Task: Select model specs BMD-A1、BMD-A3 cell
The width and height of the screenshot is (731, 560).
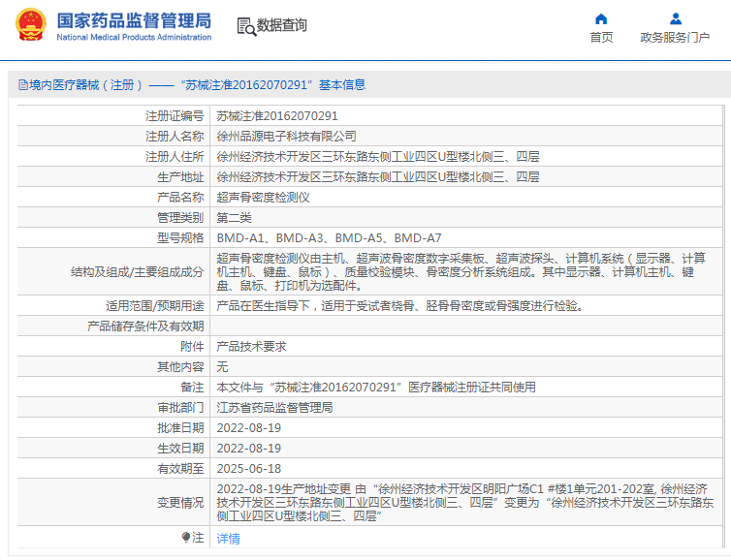Action: (466, 238)
